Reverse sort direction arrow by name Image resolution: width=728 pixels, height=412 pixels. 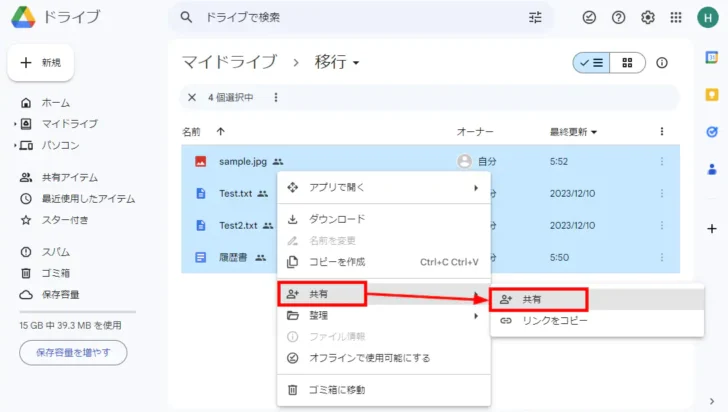(x=221, y=132)
